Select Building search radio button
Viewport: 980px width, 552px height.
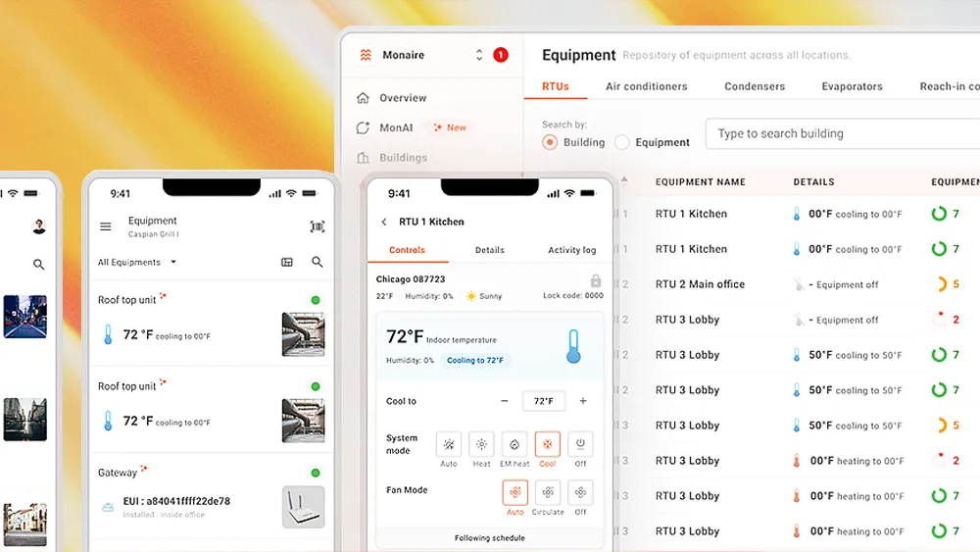(x=550, y=142)
